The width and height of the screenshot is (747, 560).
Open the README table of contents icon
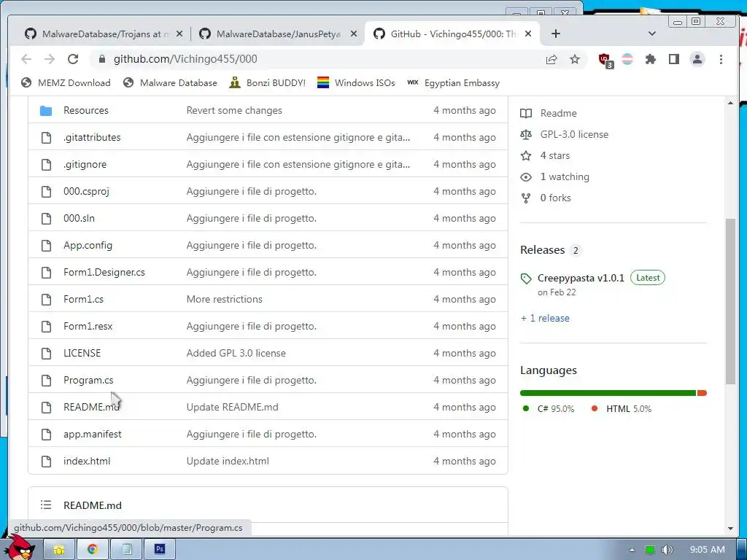point(46,505)
